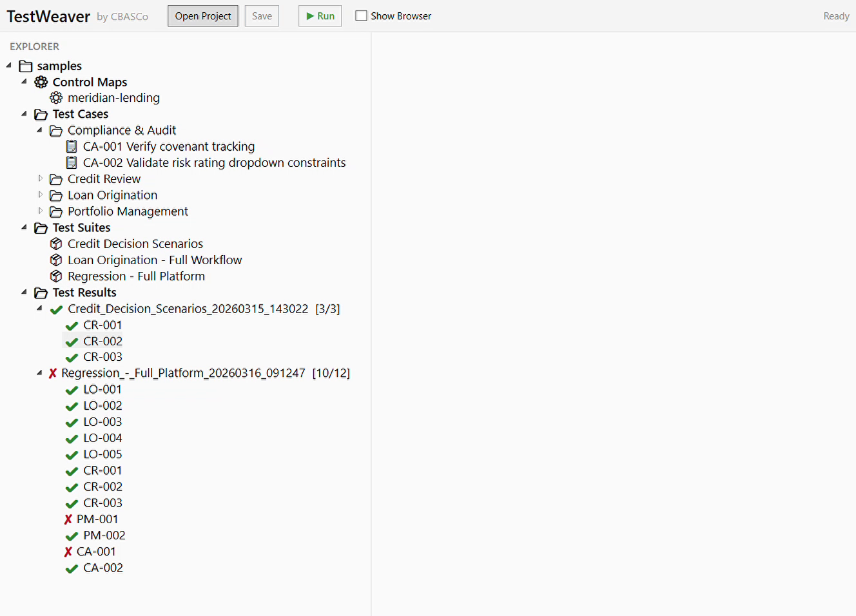Click the red X beside PM-001

click(x=69, y=519)
